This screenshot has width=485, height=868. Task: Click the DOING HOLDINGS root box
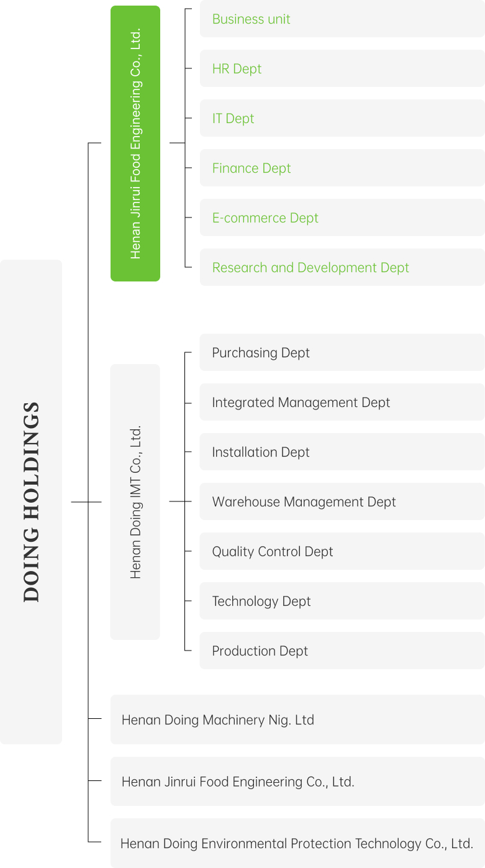pyautogui.click(x=31, y=501)
